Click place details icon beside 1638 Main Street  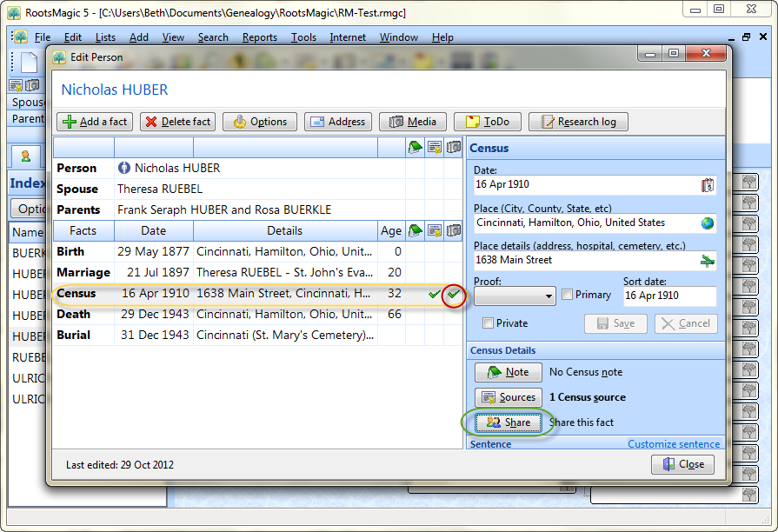(708, 261)
